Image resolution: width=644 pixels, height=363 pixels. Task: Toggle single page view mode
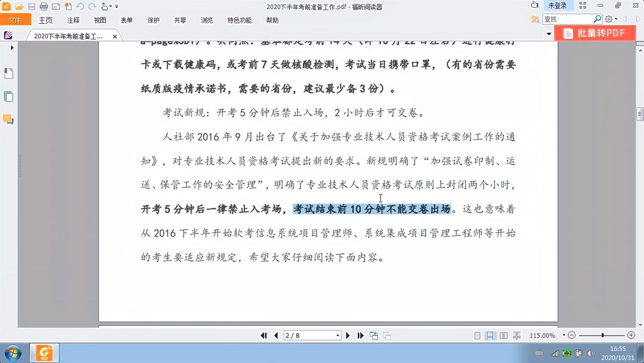point(477,336)
